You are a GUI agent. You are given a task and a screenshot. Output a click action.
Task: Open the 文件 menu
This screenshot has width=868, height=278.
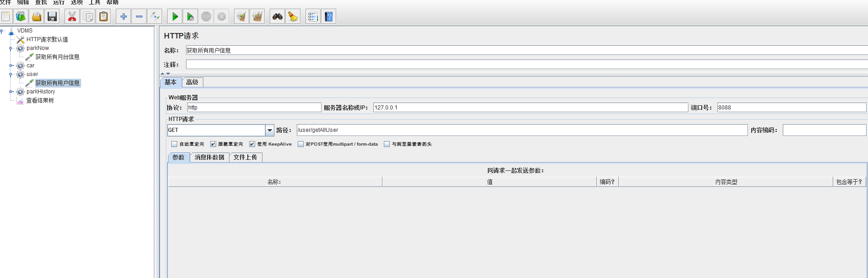pyautogui.click(x=5, y=2)
